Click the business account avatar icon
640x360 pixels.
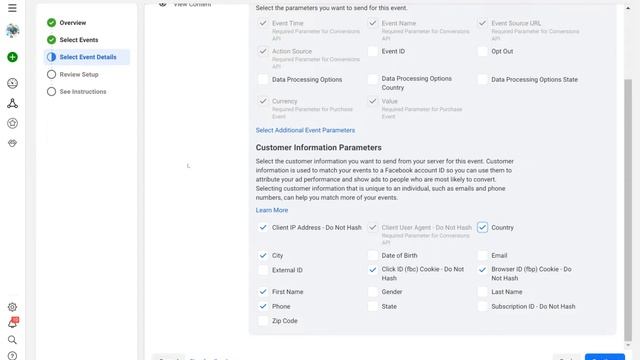click(x=12, y=31)
